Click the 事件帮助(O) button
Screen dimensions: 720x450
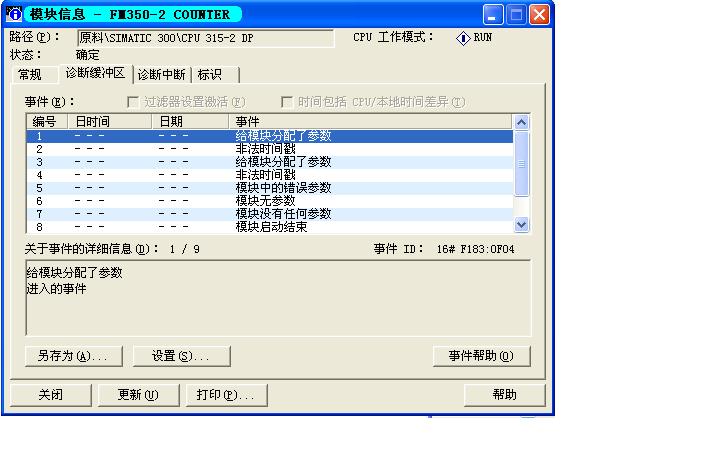point(481,356)
